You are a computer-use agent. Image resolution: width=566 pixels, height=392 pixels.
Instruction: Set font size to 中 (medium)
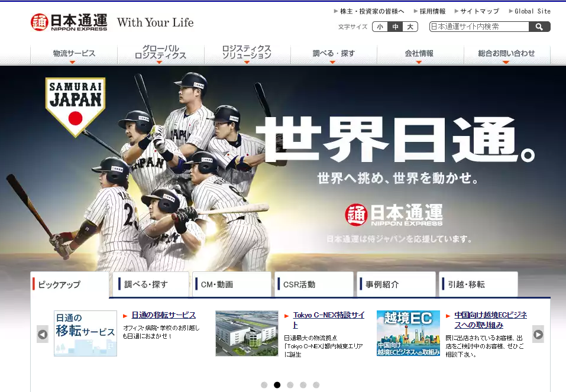coord(395,27)
